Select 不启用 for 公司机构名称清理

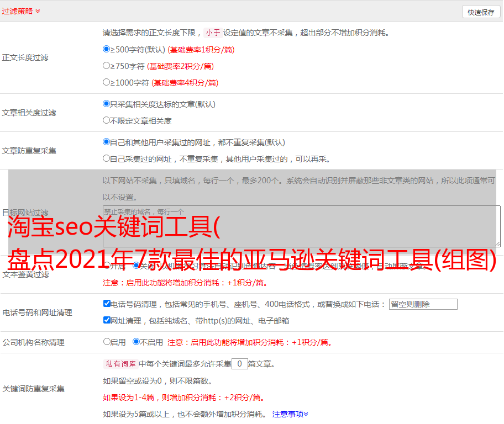136,342
